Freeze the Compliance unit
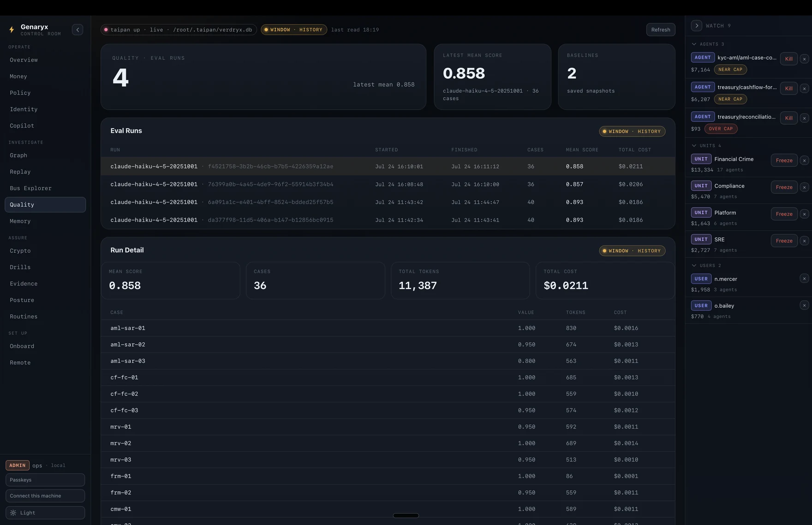This screenshot has height=525, width=812. (784, 187)
